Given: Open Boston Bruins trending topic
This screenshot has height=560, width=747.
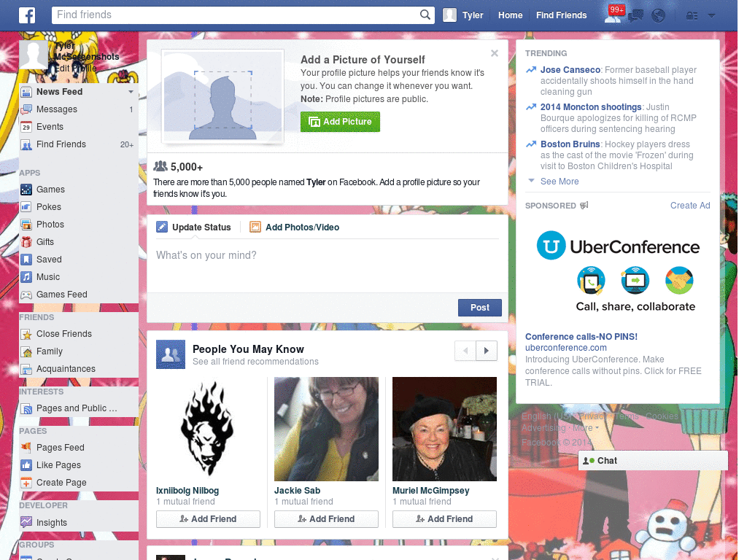Looking at the screenshot, I should [570, 144].
